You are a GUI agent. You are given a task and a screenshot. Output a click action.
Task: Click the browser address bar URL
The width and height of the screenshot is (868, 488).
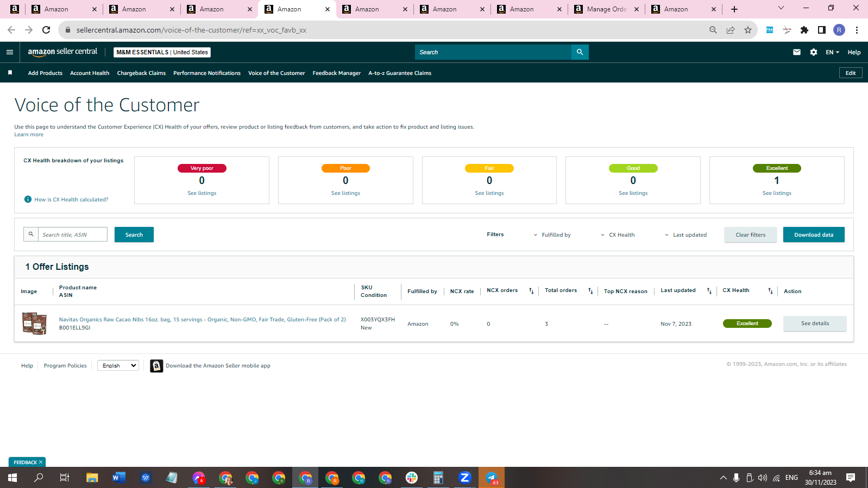191,30
